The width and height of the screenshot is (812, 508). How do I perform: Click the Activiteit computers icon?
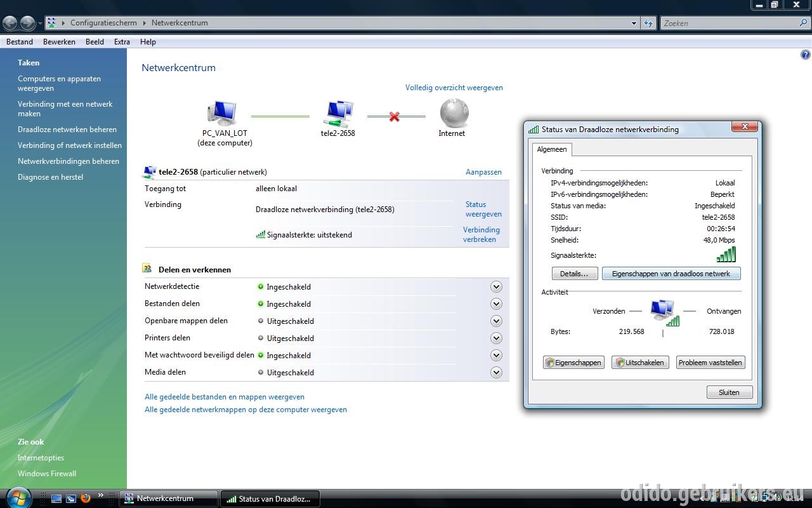(664, 312)
